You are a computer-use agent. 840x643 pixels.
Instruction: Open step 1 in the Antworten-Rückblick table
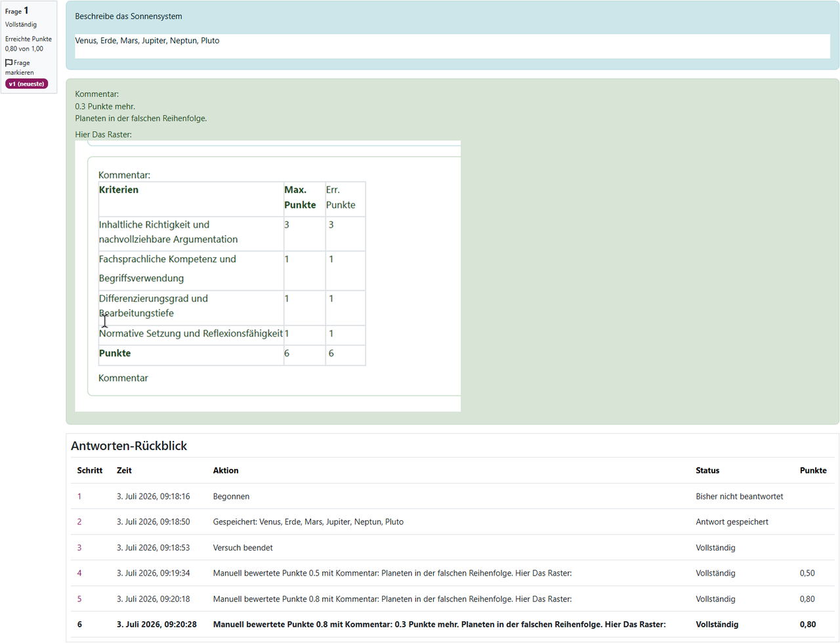(79, 497)
